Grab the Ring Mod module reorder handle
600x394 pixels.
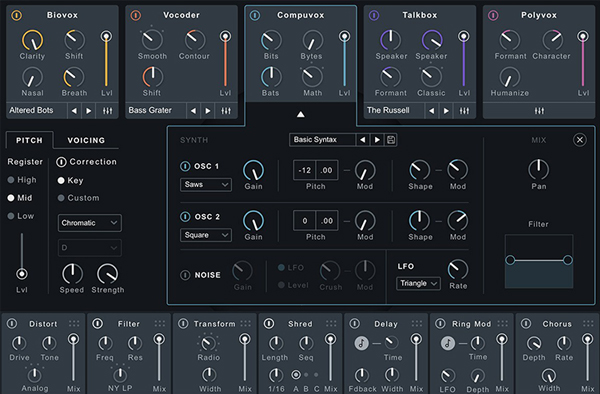503,324
